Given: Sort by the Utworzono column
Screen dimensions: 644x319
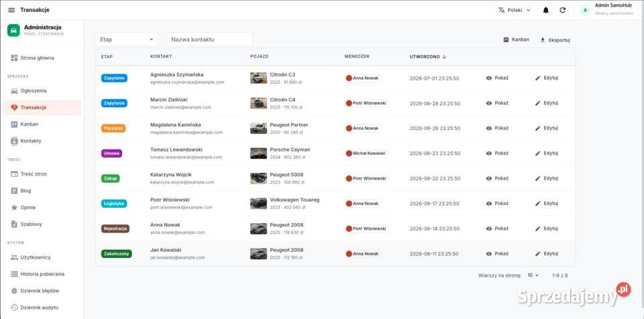Looking at the screenshot, I should [427, 57].
